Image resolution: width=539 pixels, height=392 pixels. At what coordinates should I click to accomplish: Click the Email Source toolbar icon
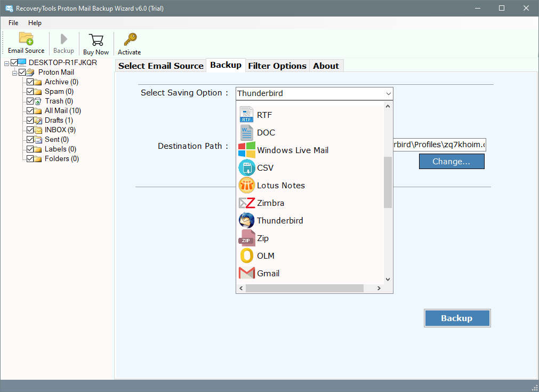click(26, 39)
